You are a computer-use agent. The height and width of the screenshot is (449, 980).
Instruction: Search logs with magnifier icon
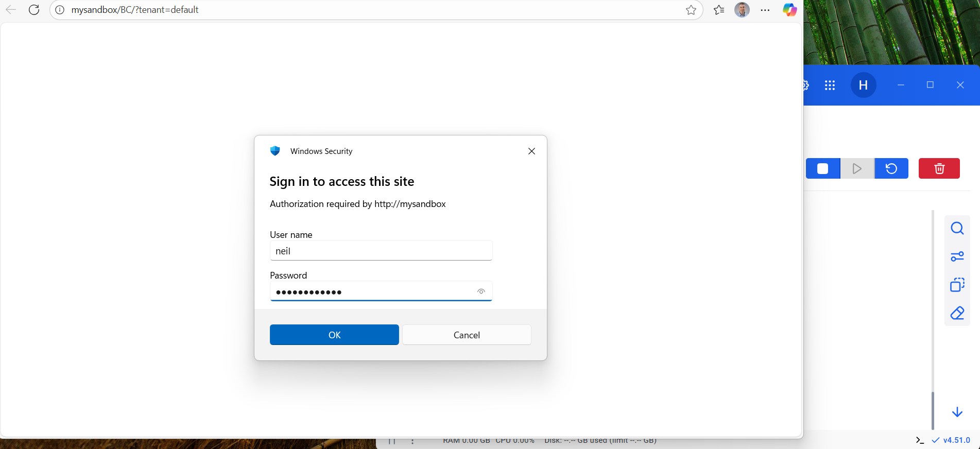tap(957, 228)
